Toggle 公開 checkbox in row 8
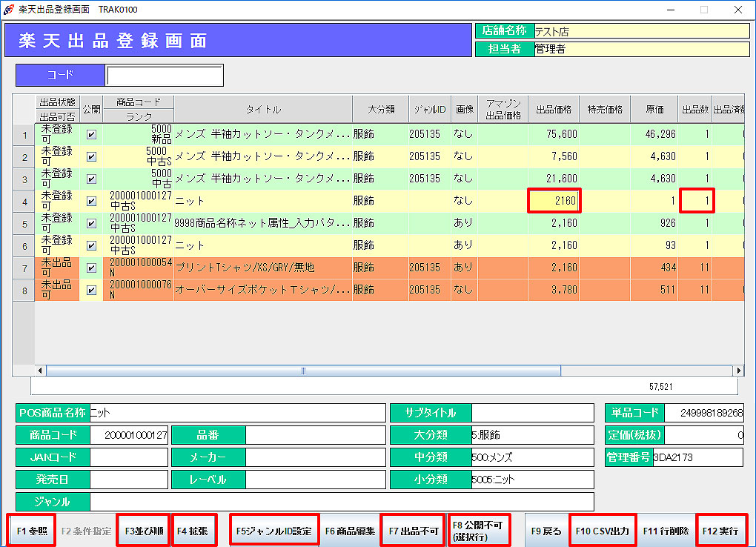The width and height of the screenshot is (756, 547). click(91, 290)
